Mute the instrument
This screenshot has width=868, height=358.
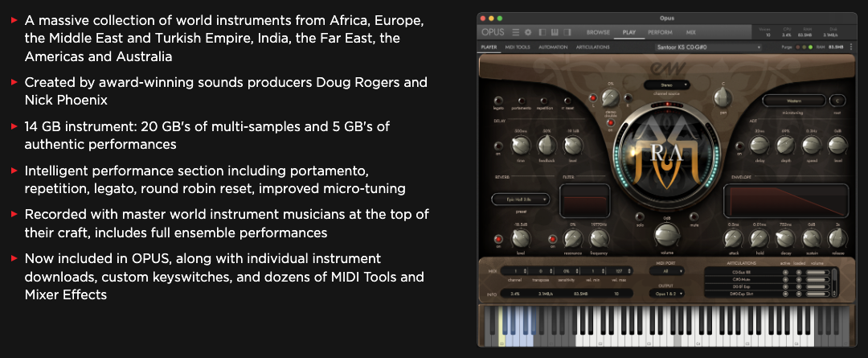click(x=694, y=216)
